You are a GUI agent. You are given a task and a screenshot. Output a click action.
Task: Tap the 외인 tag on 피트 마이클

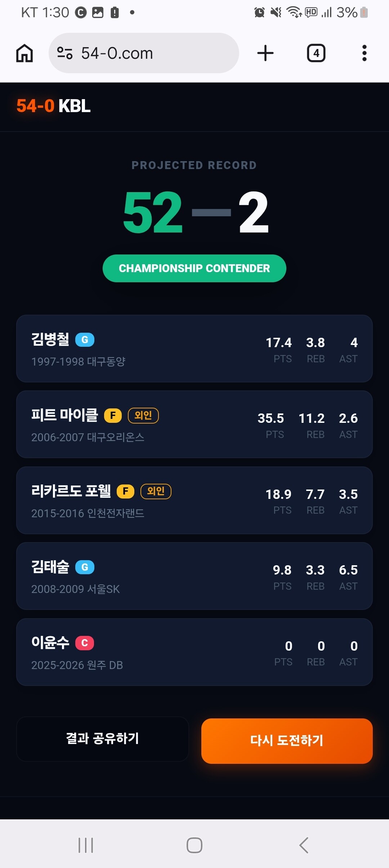[x=143, y=416]
